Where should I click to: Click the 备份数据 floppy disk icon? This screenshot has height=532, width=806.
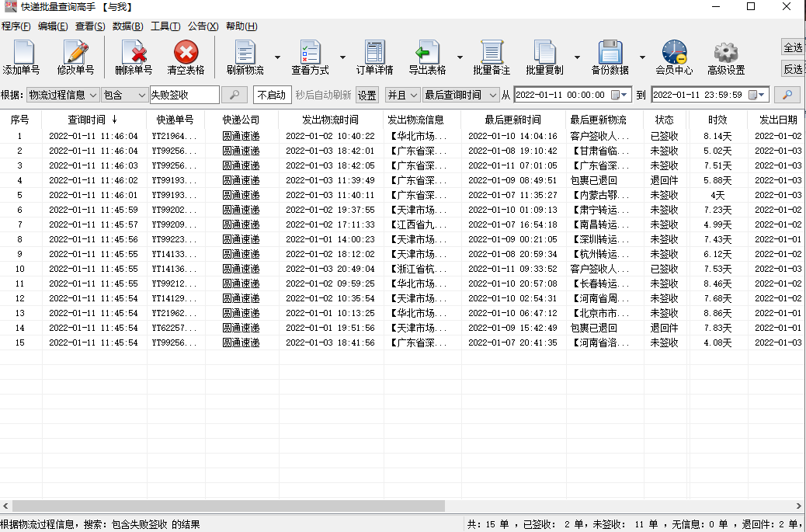pyautogui.click(x=610, y=53)
